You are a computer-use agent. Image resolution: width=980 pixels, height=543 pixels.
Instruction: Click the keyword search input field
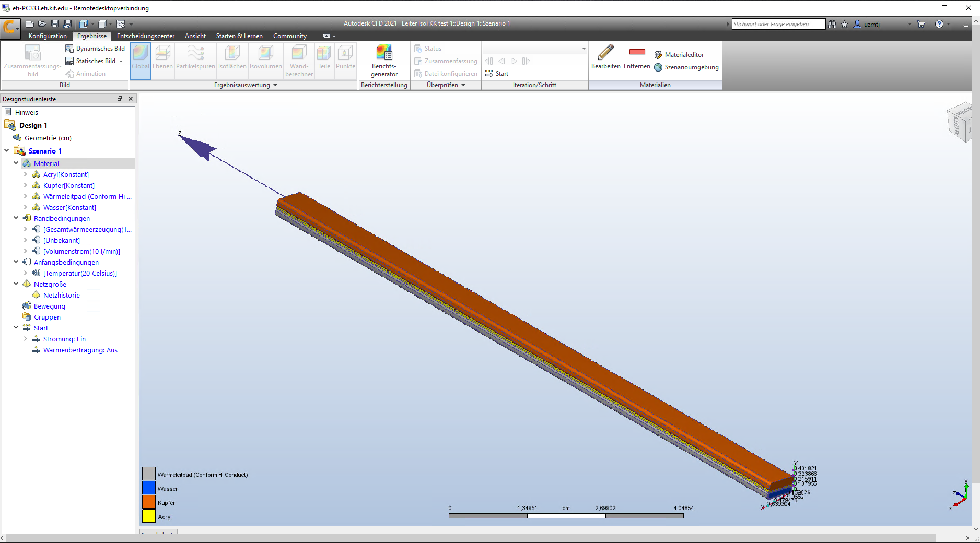click(x=778, y=23)
